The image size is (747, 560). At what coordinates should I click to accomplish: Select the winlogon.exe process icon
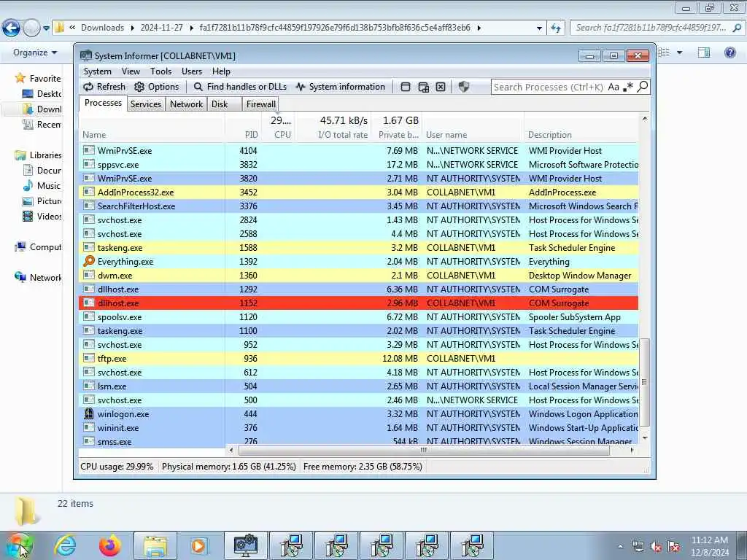[88, 414]
